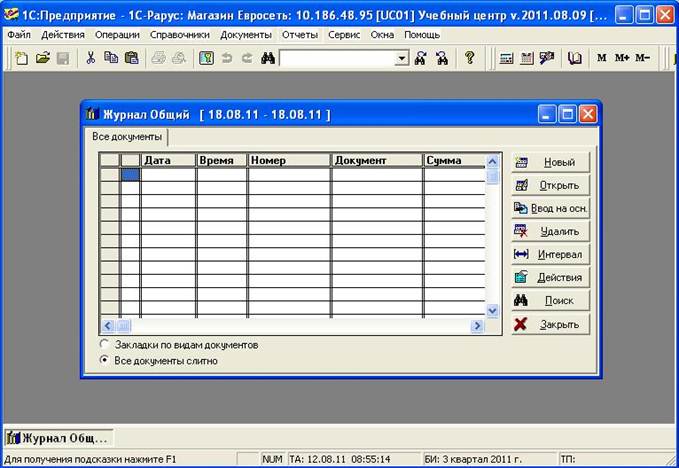Click the Save diskette toolbar icon

click(63, 58)
